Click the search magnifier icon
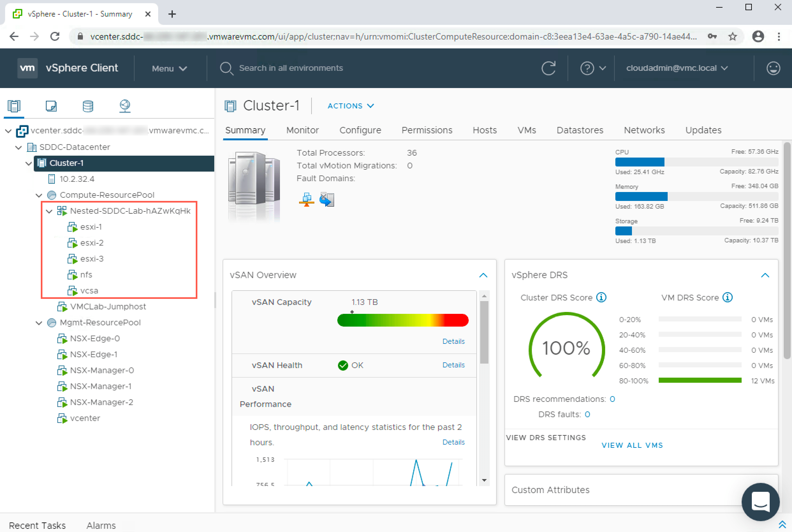Viewport: 792px width, 532px height. click(x=227, y=68)
